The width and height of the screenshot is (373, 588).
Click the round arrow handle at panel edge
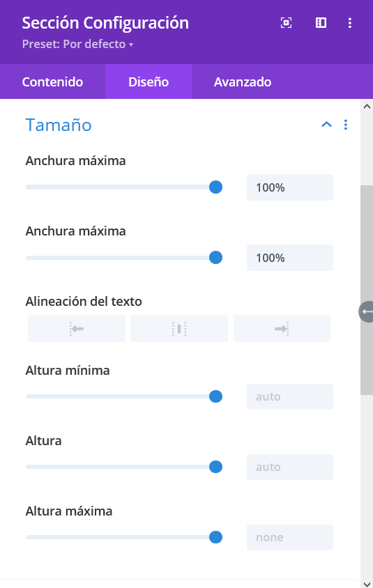pyautogui.click(x=366, y=311)
